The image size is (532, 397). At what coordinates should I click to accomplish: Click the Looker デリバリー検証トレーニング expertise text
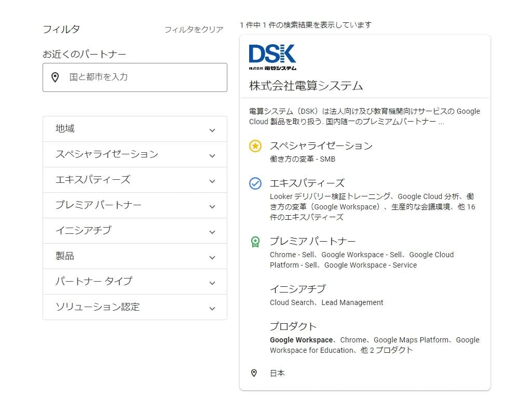(330, 196)
